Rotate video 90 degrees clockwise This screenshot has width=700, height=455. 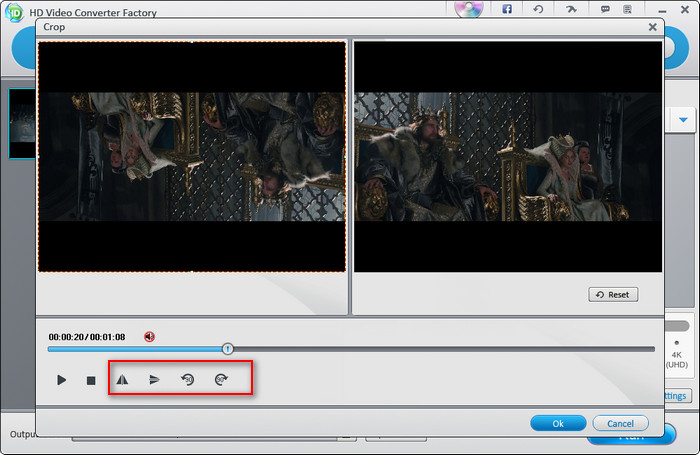coord(221,380)
